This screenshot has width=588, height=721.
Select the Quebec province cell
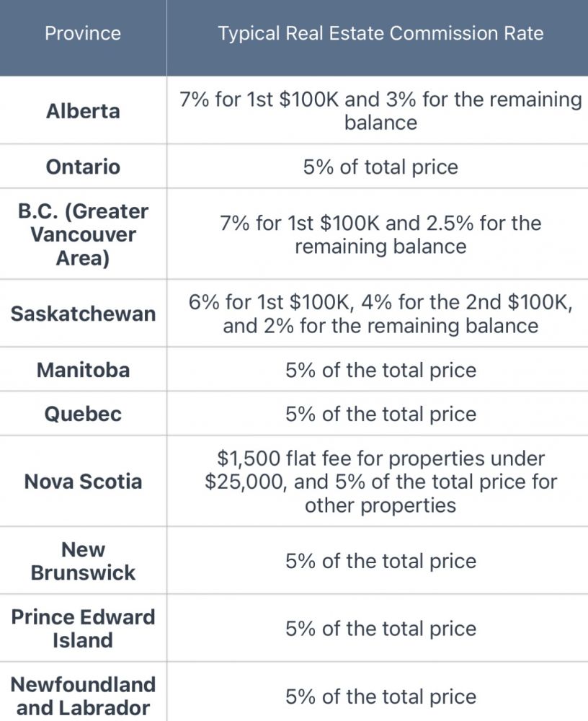pyautogui.click(x=83, y=415)
